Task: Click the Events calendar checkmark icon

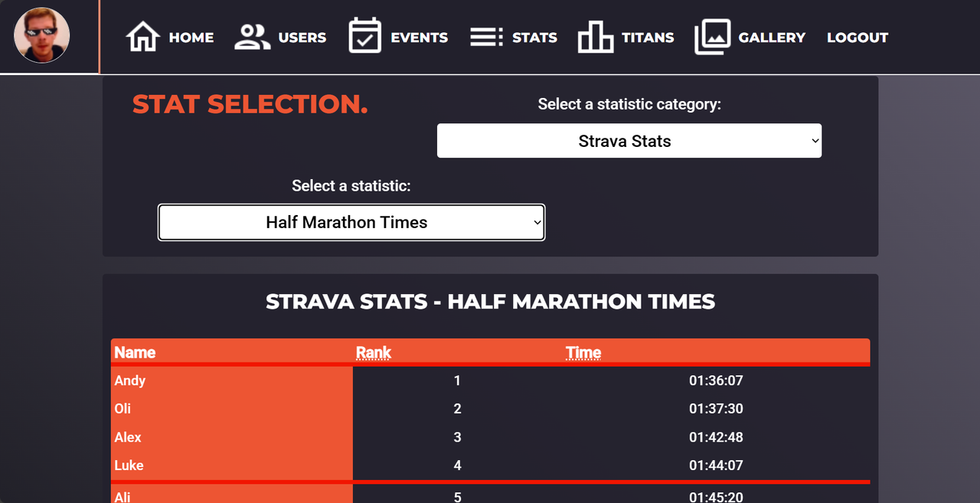Action: 365,36
